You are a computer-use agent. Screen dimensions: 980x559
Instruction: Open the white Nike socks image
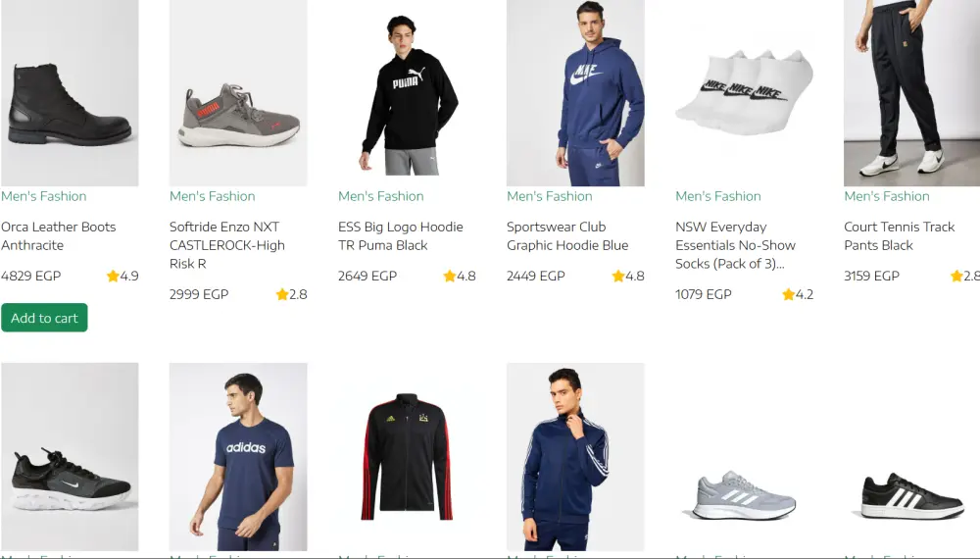tap(744, 93)
